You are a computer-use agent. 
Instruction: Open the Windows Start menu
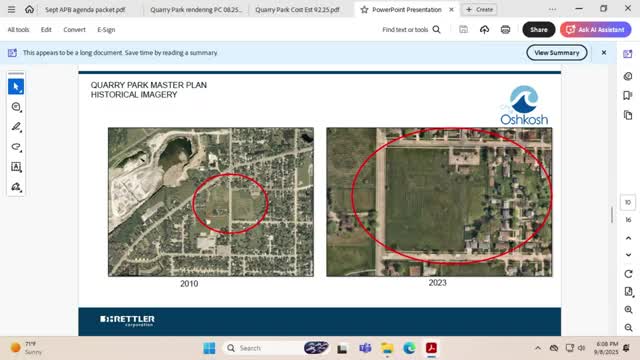point(209,348)
